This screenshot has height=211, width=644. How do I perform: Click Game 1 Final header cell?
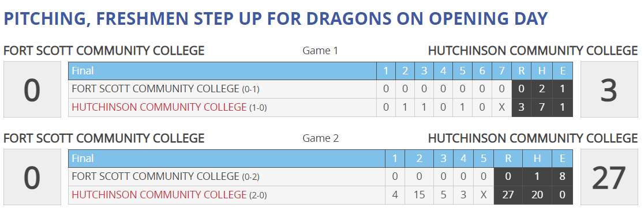click(x=223, y=71)
